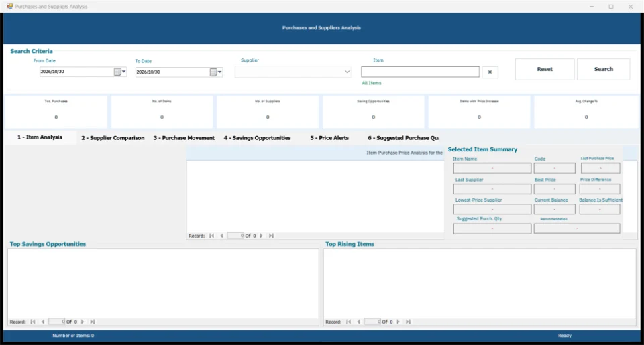Go to next record in Top Savings Opportunities
The image size is (644, 345).
coord(83,322)
